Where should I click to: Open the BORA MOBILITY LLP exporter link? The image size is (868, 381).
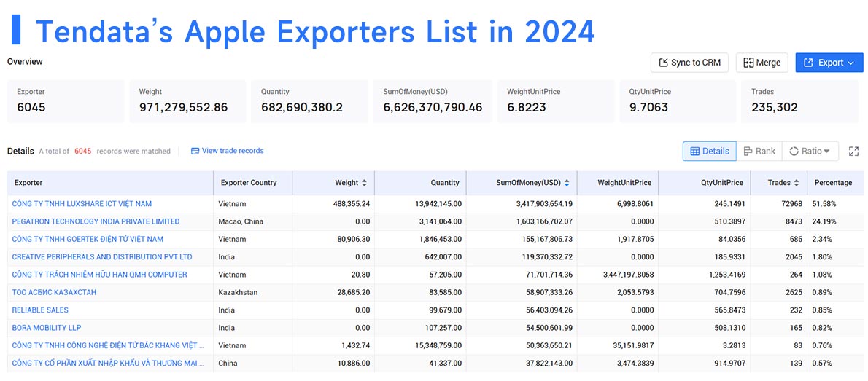point(47,327)
